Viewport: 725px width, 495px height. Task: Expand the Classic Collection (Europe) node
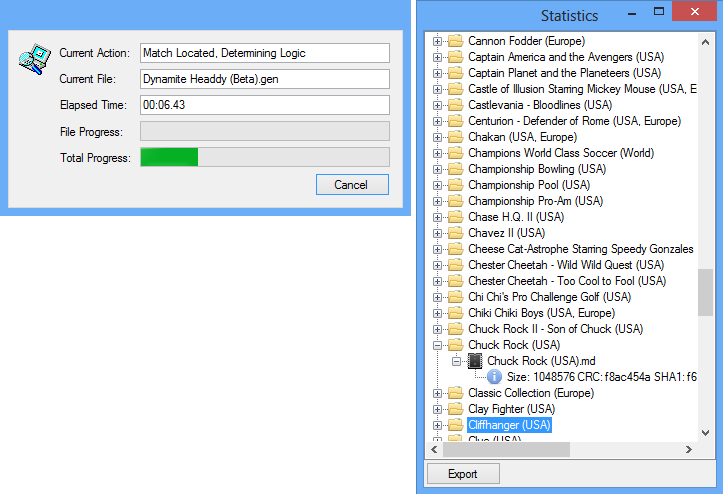[x=437, y=393]
